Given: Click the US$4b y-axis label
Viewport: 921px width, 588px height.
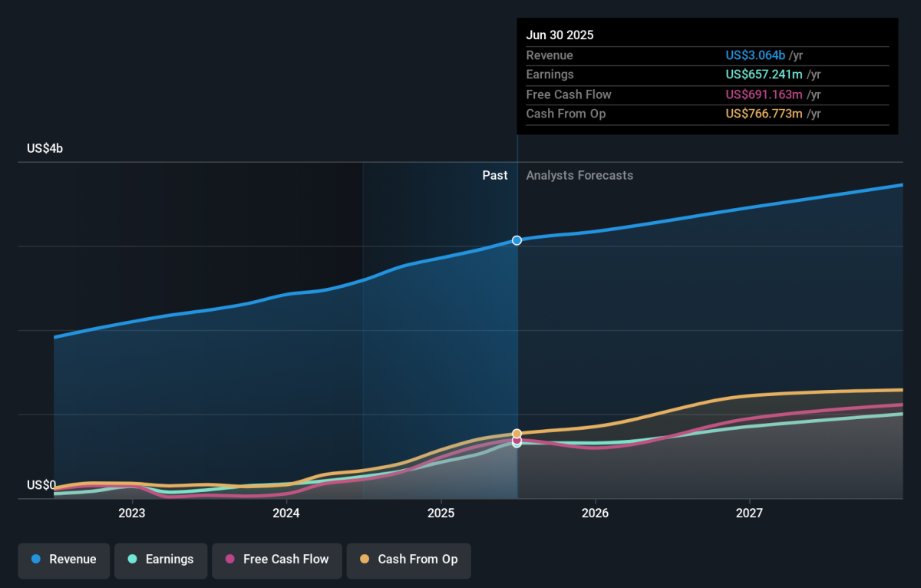Looking at the screenshot, I should coord(45,148).
